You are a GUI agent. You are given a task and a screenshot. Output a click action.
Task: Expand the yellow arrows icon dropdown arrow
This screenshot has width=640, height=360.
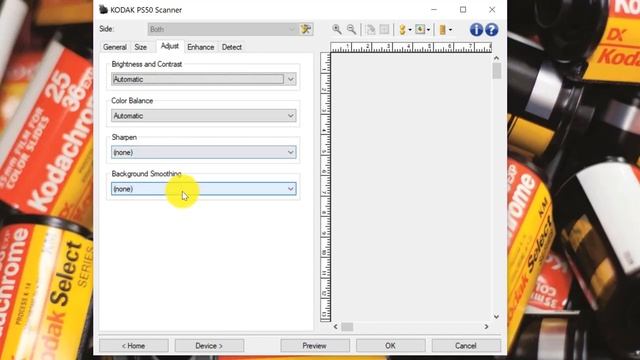410,30
